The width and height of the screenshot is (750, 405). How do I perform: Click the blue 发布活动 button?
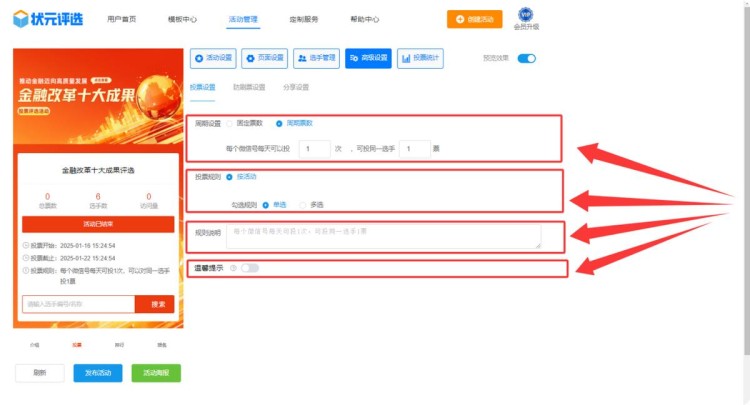(x=98, y=373)
